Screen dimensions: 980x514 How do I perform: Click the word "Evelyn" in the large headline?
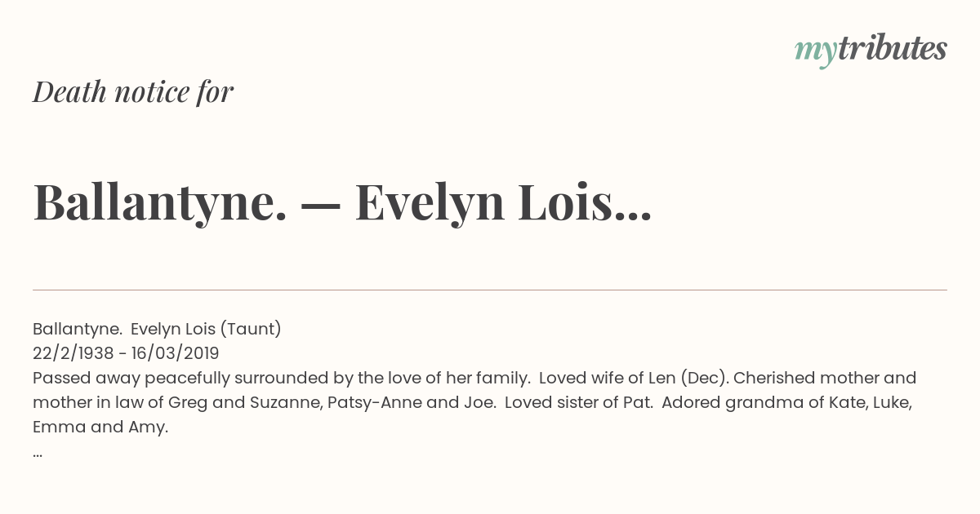point(429,202)
